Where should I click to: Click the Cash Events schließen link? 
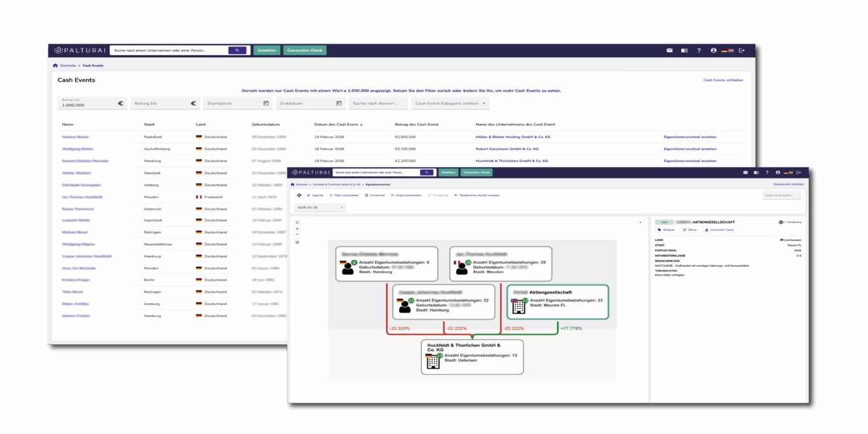[x=722, y=80]
